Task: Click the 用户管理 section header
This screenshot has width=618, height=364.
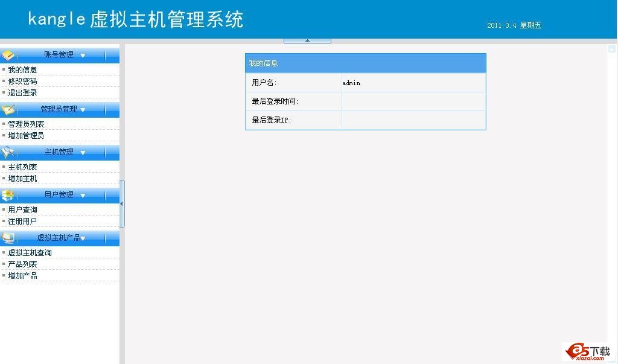Action: (60, 195)
